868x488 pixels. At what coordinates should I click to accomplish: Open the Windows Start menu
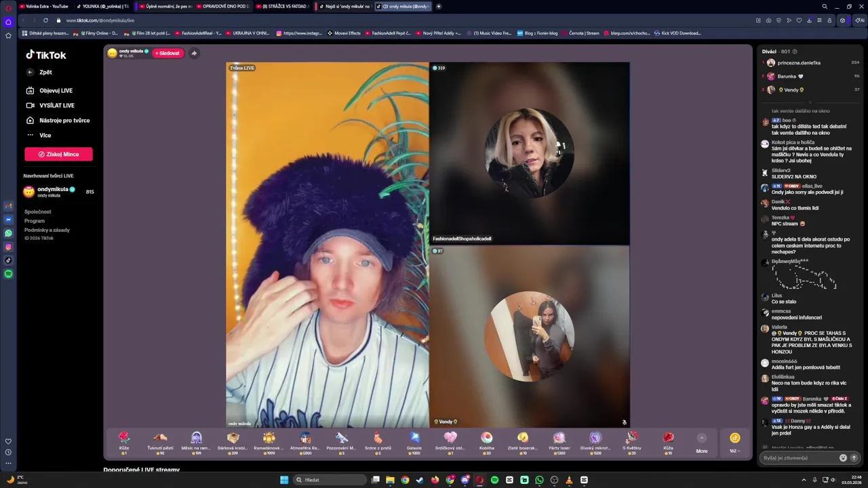tap(284, 480)
